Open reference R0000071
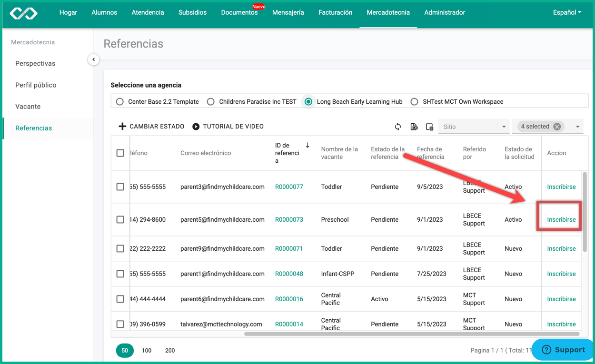 (289, 249)
